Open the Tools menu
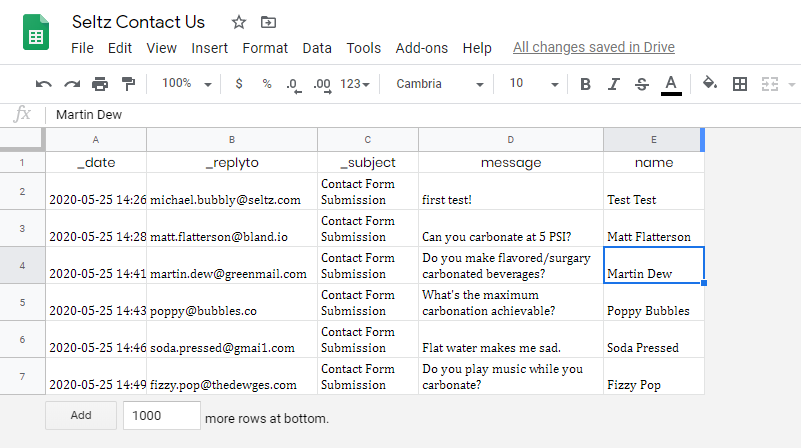The height and width of the screenshot is (448, 801). point(364,48)
